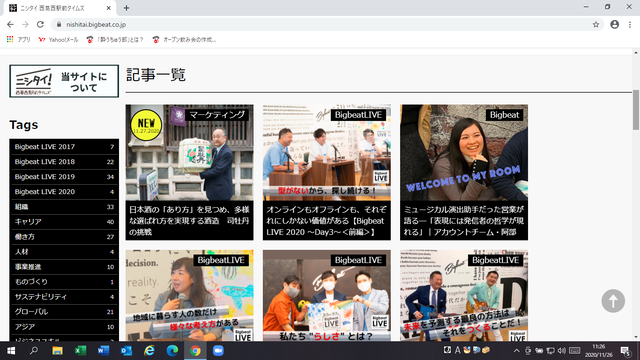
Task: Click the browser forward arrow
Action: pos(25,24)
